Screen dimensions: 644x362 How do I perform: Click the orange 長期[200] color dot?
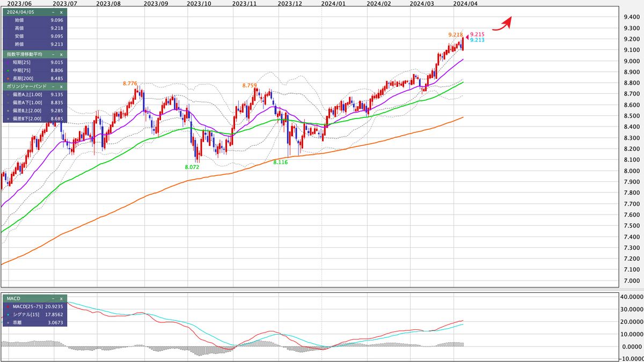click(x=8, y=79)
